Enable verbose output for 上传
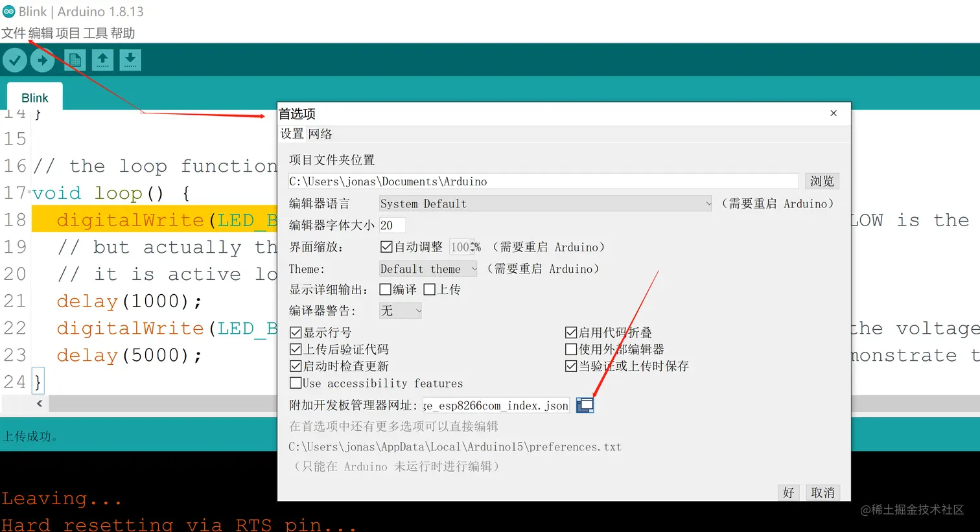This screenshot has width=980, height=532. [429, 289]
